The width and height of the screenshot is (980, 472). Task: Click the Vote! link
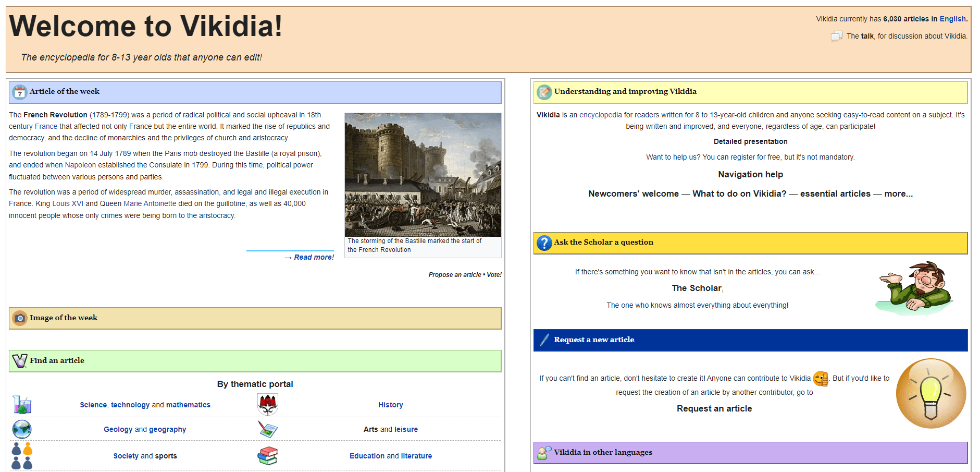pos(494,275)
